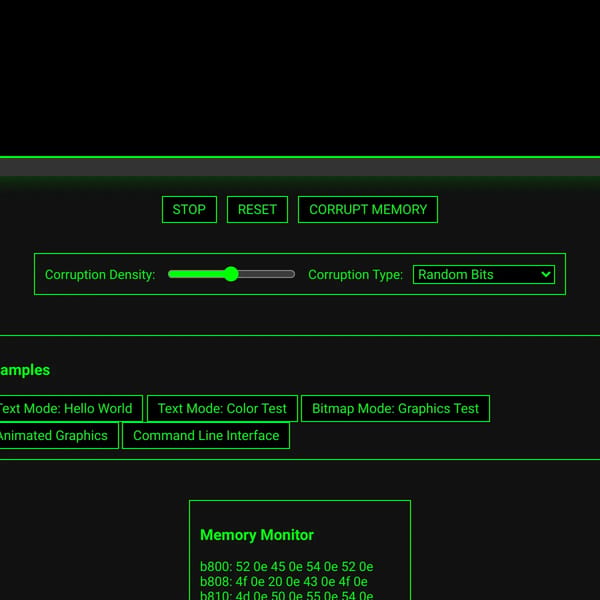Image resolution: width=600 pixels, height=600 pixels.
Task: Click the black emulator display area
Action: 300,78
